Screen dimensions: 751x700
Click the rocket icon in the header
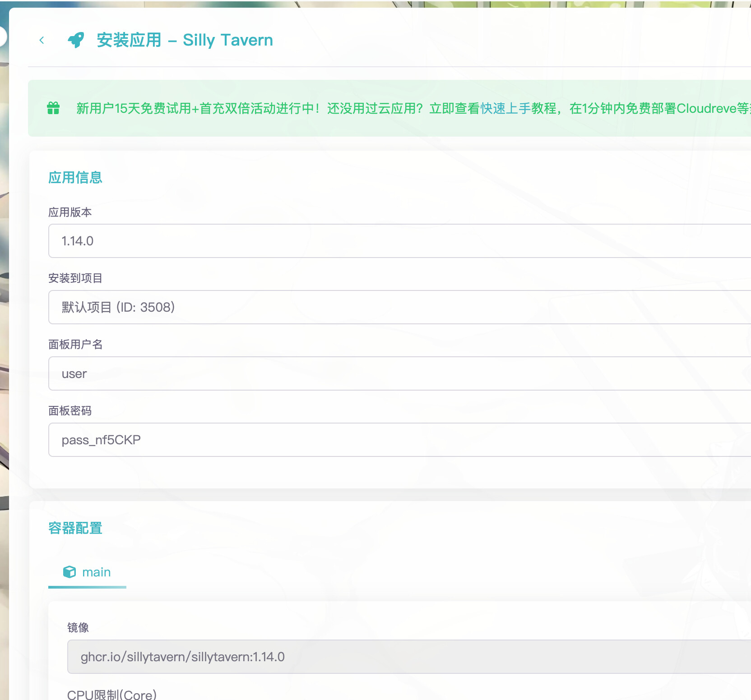76,40
